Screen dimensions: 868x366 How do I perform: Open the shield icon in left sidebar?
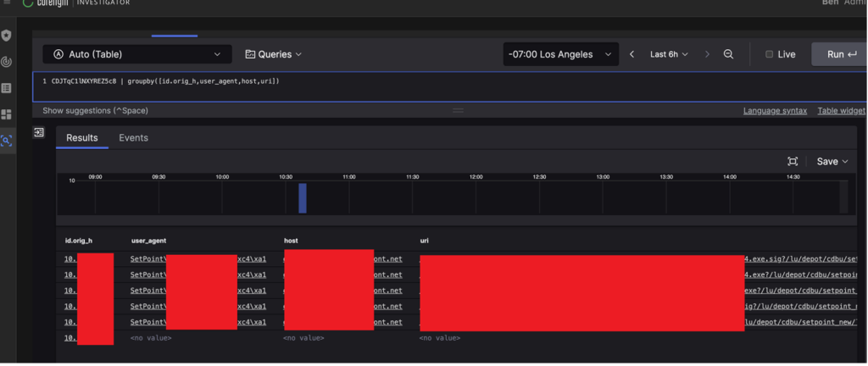(x=7, y=36)
